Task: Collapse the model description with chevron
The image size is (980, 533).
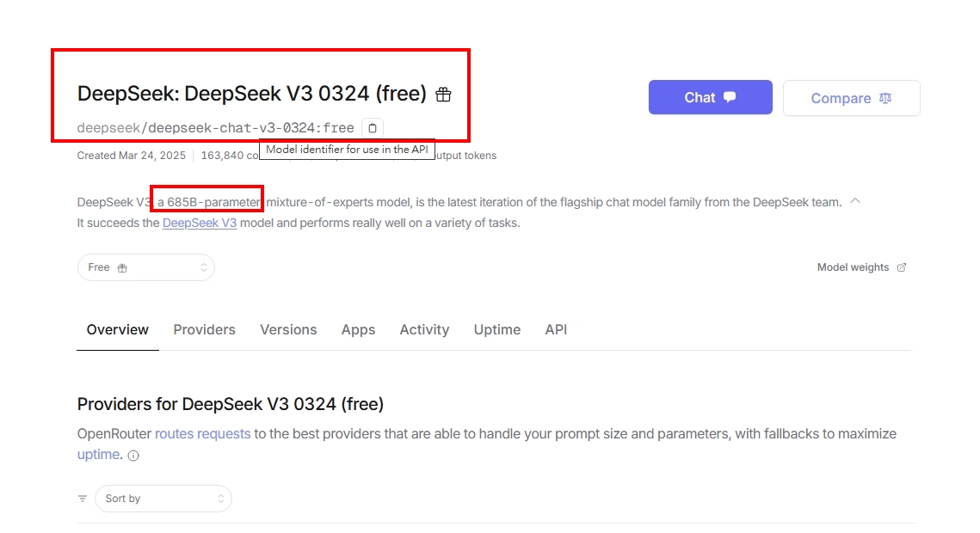Action: [x=855, y=201]
